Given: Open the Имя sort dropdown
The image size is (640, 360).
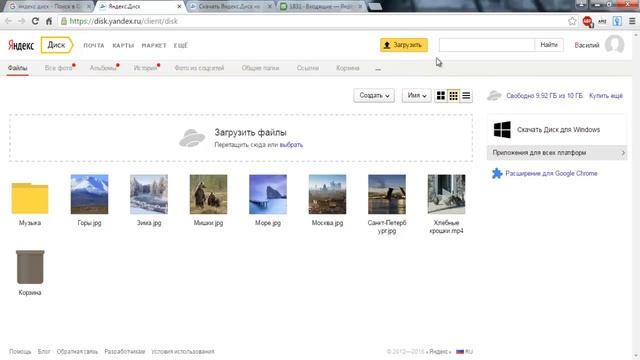Looking at the screenshot, I should (x=416, y=96).
